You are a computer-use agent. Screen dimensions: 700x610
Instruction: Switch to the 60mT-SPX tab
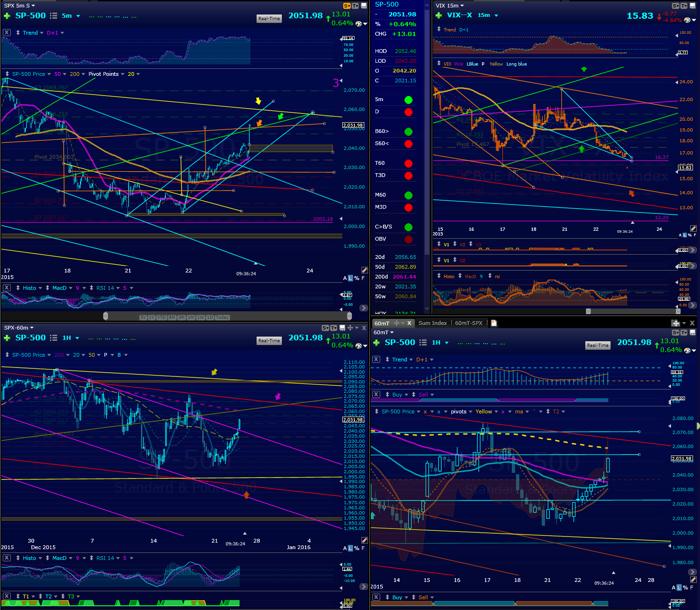[468, 323]
